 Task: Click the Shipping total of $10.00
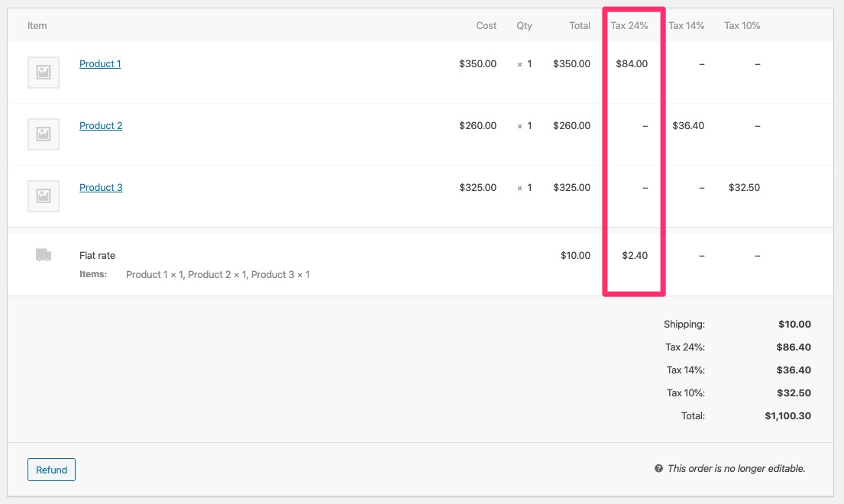point(794,324)
